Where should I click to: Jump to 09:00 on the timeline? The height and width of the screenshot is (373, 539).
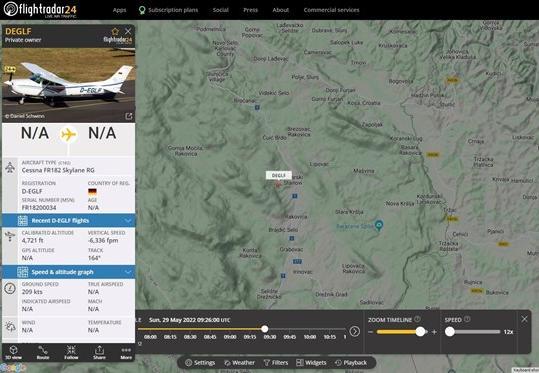tap(230, 337)
